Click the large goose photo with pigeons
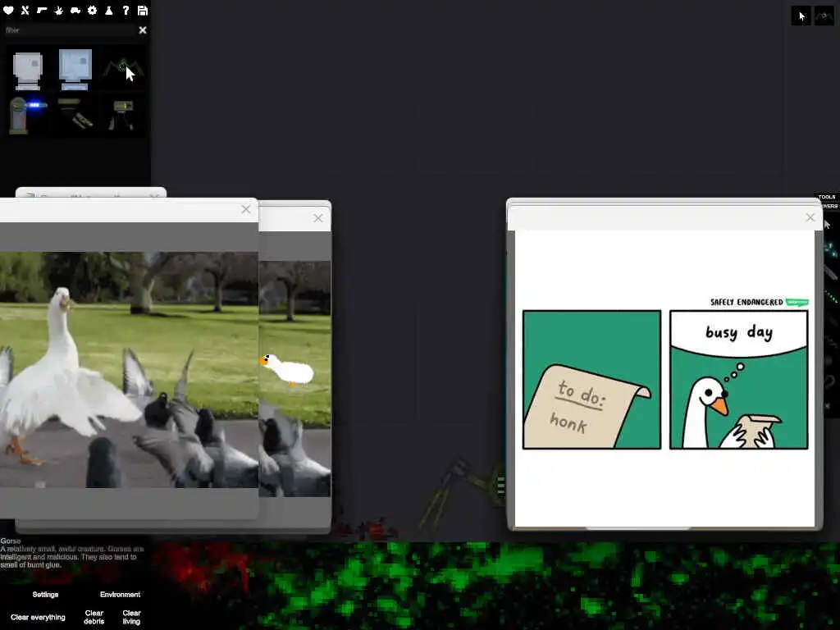Viewport: 840px width, 630px height. (x=129, y=370)
